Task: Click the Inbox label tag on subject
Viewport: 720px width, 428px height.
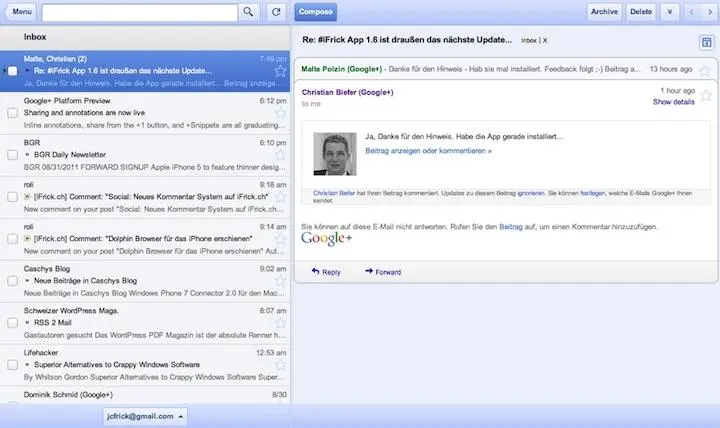Action: click(529, 40)
